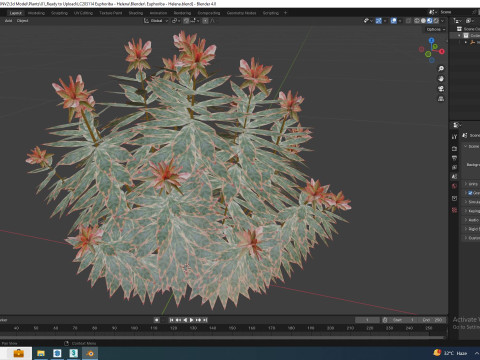480x360 pixels.
Task: Open the Add menu in viewport header
Action: [8, 21]
